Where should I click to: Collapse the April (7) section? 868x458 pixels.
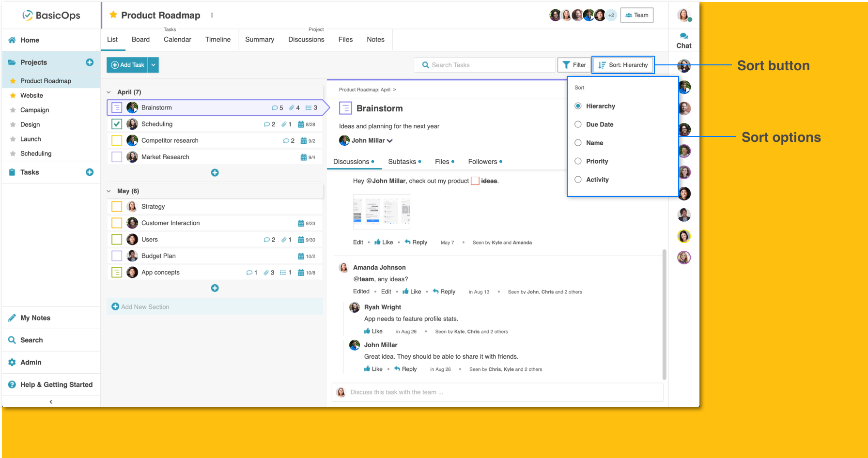click(108, 92)
